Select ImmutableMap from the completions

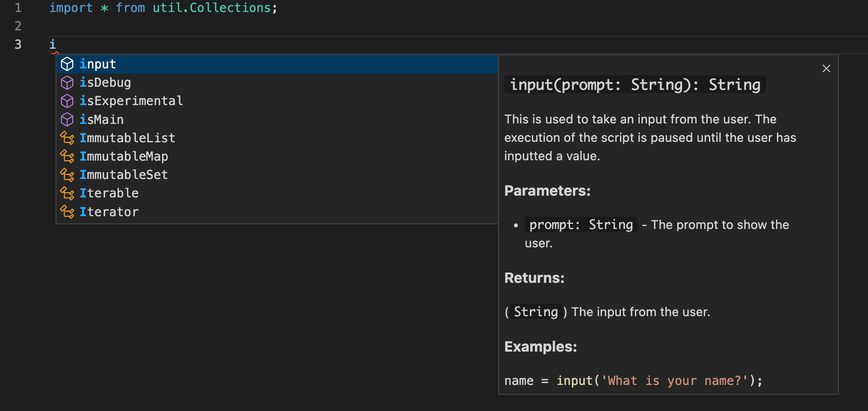(124, 156)
